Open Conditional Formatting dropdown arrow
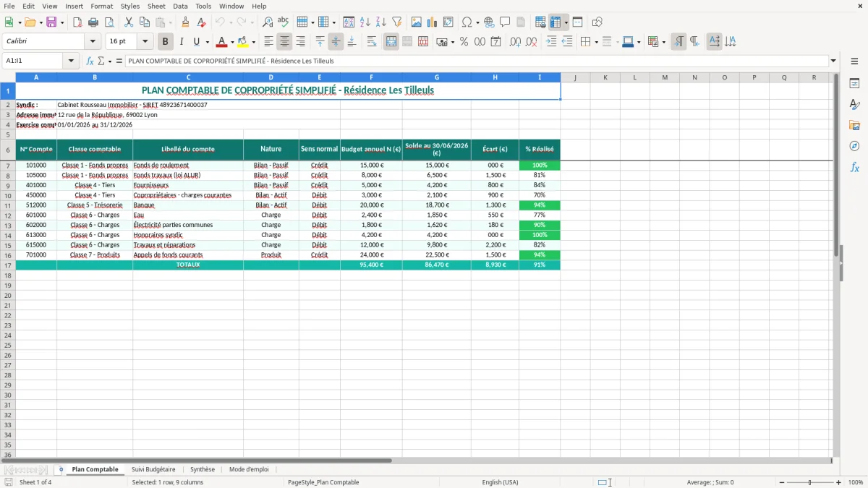 coord(663,42)
